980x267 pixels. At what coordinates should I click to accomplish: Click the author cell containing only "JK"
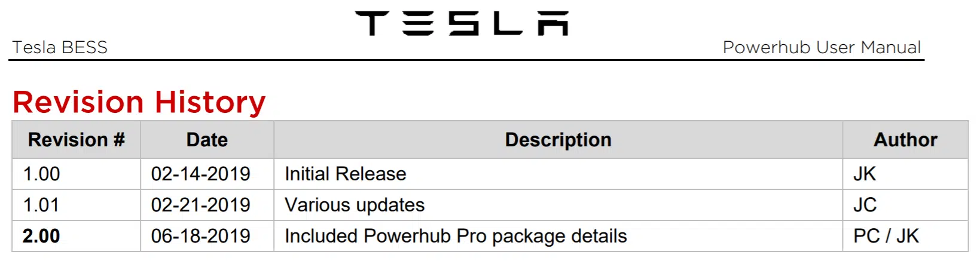tap(865, 174)
